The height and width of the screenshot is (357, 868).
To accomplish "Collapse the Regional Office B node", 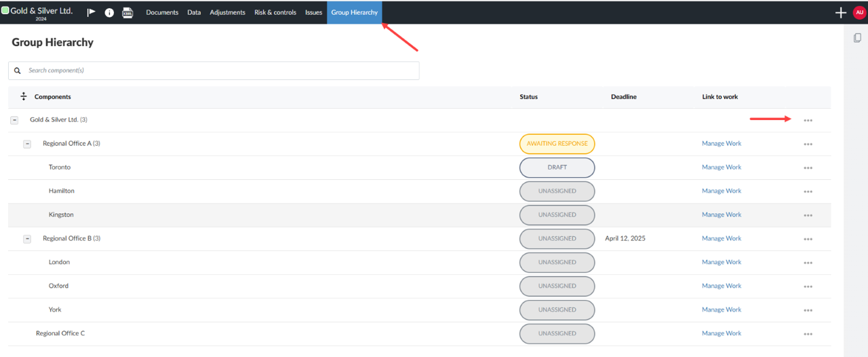I will coord(27,239).
